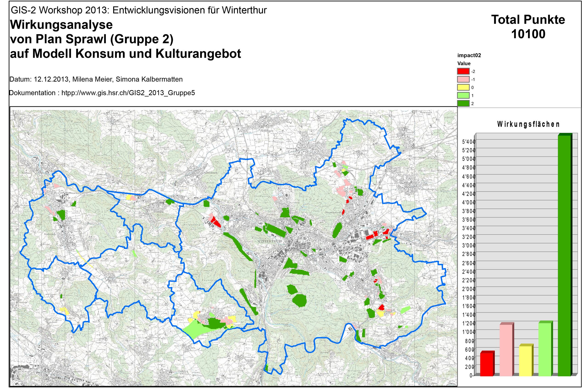The width and height of the screenshot is (588, 388).
Task: Click the Wirkungsflächen chart title
Action: 528,124
